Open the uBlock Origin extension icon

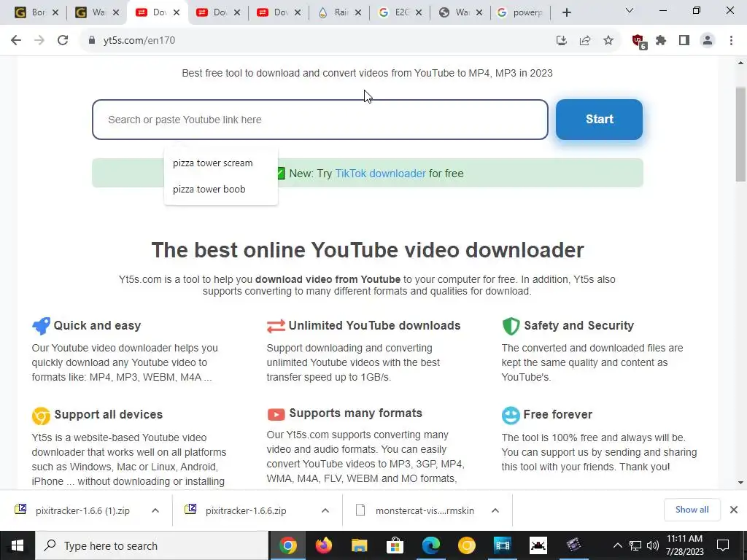[x=639, y=42]
